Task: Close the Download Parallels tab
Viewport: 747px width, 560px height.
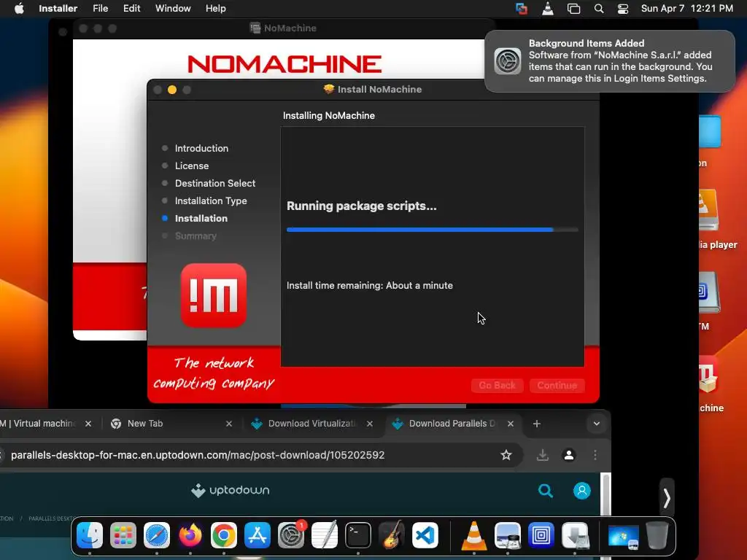Action: (510, 424)
